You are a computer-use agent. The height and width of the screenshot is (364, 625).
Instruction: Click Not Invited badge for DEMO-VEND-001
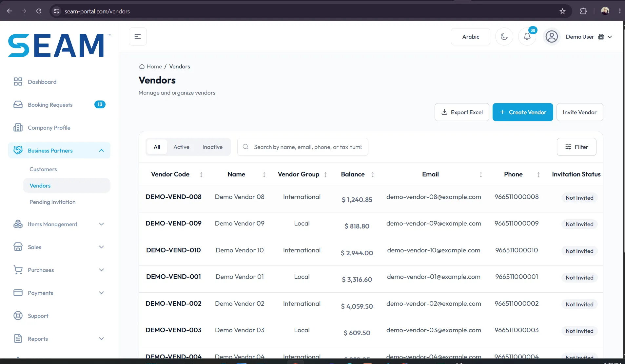tap(579, 278)
